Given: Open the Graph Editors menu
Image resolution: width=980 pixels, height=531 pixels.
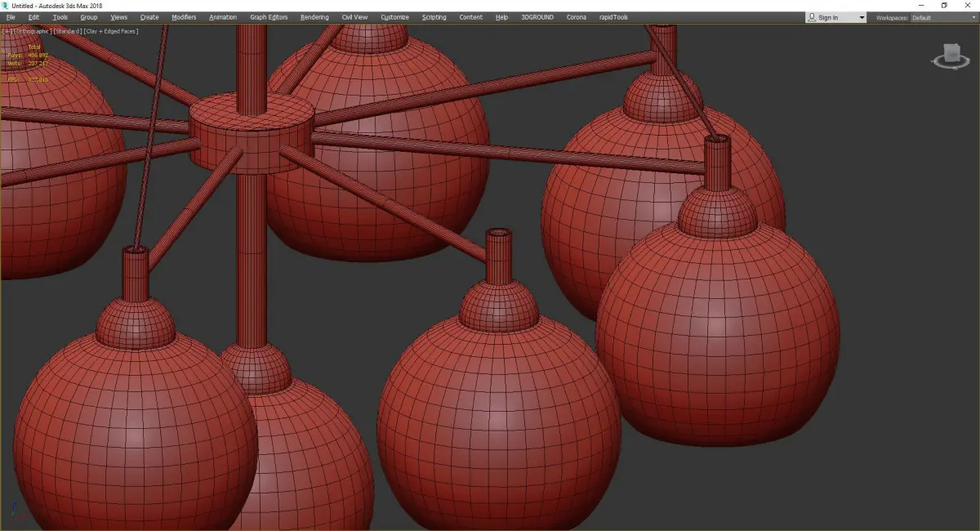Looking at the screenshot, I should 269,17.
